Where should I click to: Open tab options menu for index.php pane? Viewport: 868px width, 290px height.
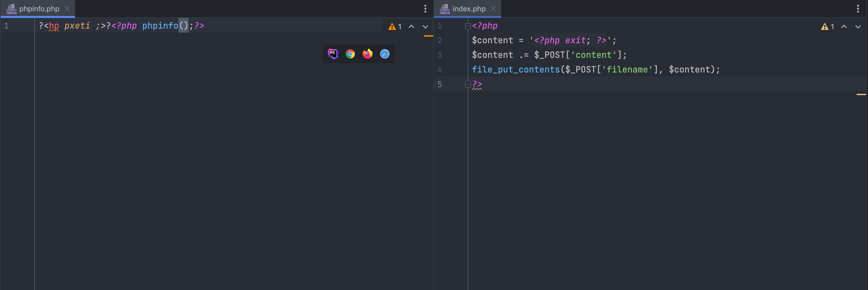(858, 8)
